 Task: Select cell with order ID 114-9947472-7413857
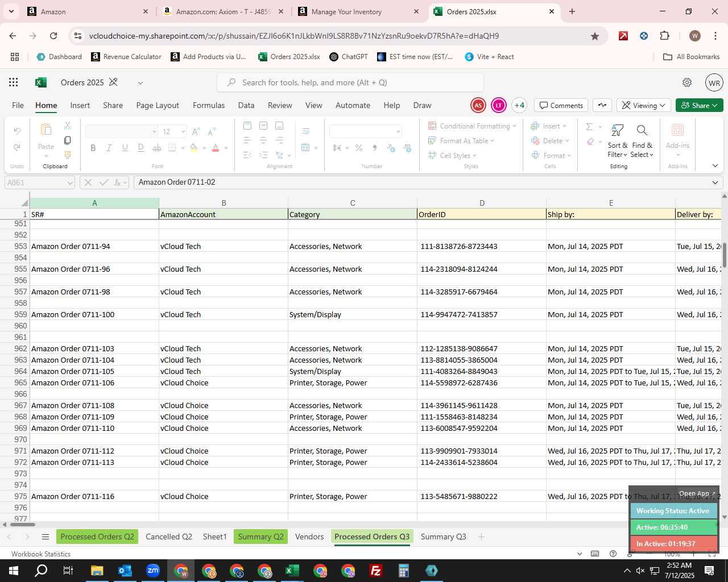[x=482, y=314]
